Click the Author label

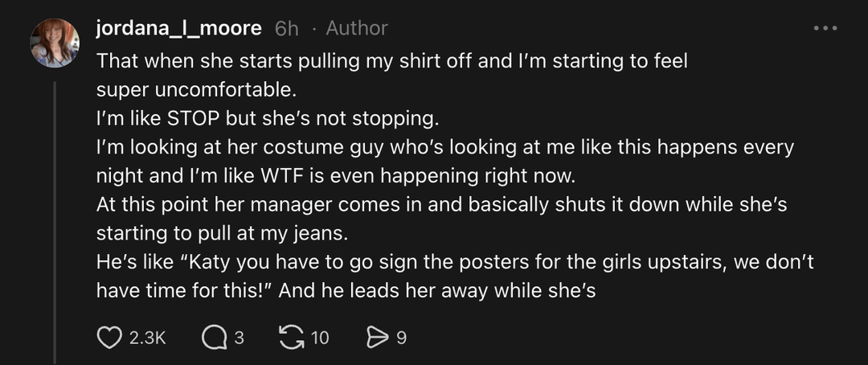[x=357, y=29]
